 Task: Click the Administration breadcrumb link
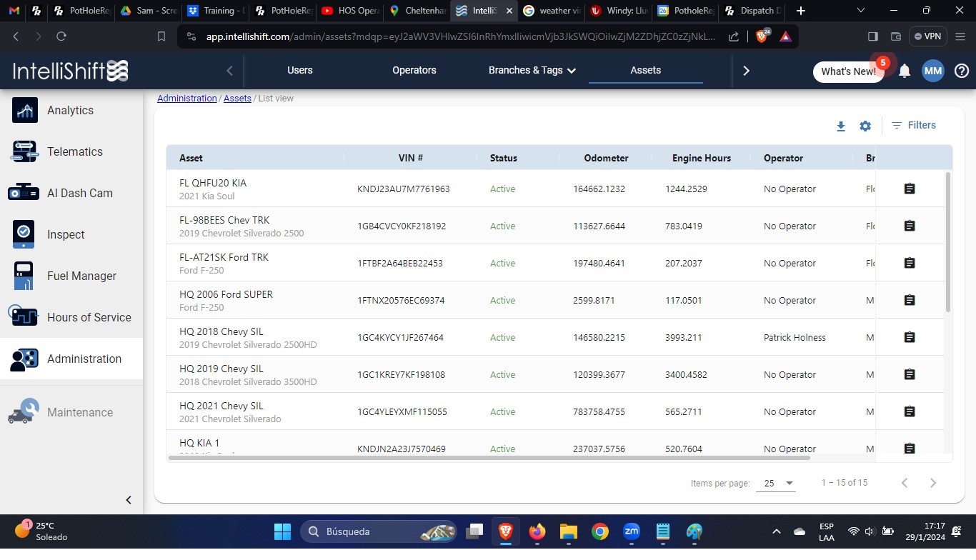pyautogui.click(x=186, y=99)
